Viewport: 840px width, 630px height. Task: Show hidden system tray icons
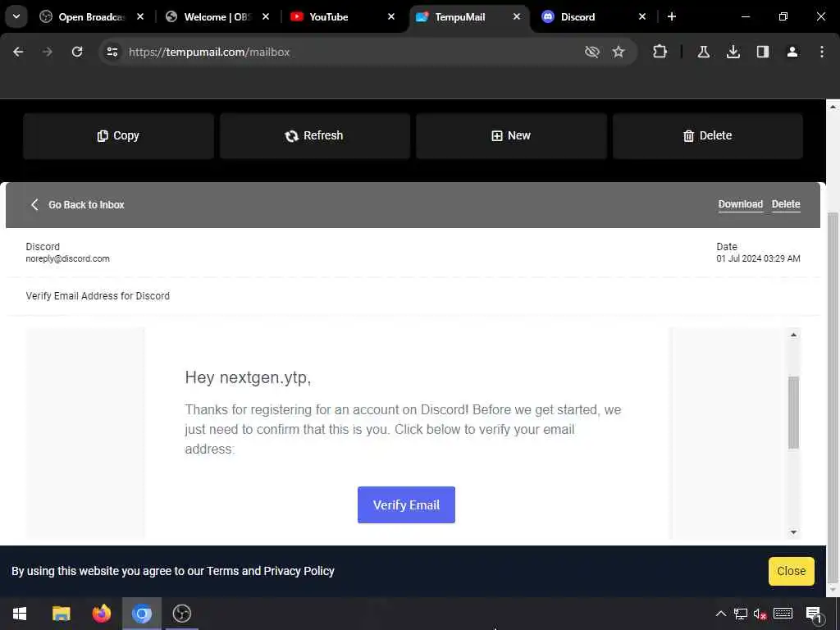pos(721,614)
